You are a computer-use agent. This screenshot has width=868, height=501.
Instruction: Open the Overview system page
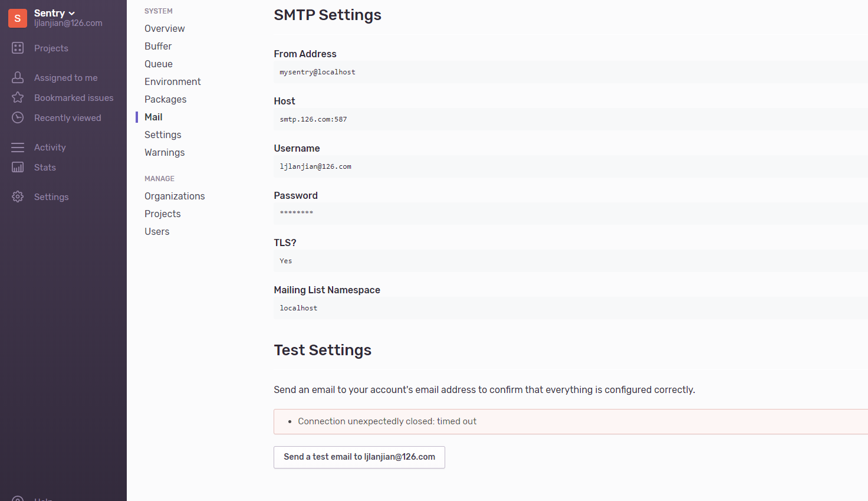click(x=165, y=28)
